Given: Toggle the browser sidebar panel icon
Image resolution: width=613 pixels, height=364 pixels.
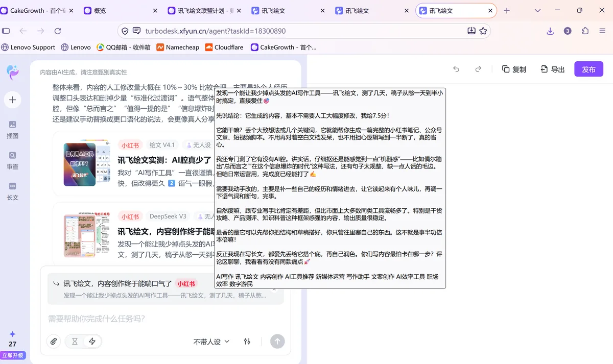Looking at the screenshot, I should click(x=6, y=31).
